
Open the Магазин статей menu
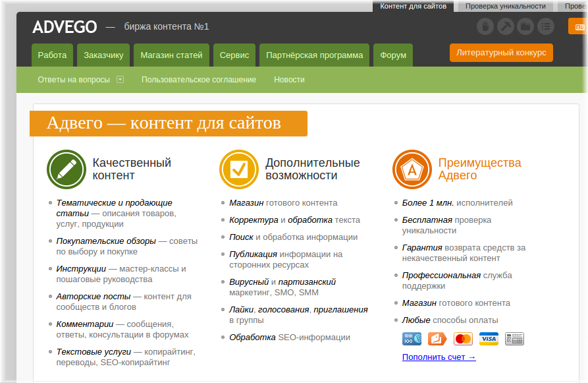(x=171, y=55)
